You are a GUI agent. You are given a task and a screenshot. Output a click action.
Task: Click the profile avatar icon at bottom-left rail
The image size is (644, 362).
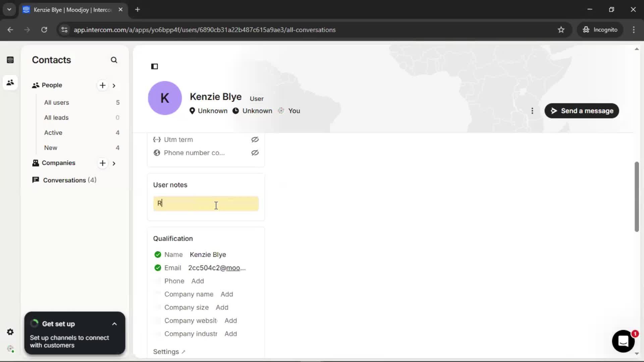click(10, 349)
